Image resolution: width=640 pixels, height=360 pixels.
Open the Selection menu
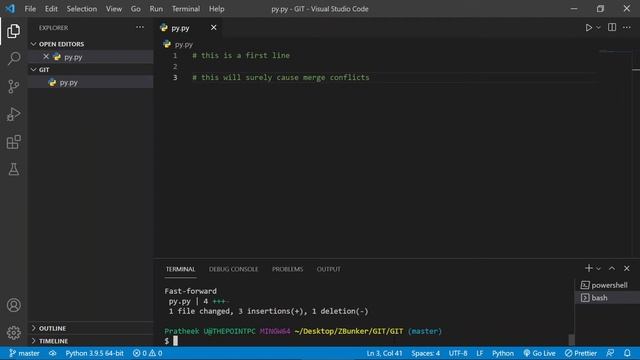[82, 9]
